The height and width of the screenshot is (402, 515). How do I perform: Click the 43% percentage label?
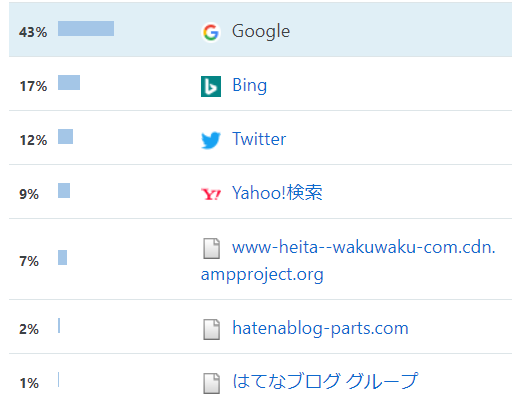(x=33, y=32)
